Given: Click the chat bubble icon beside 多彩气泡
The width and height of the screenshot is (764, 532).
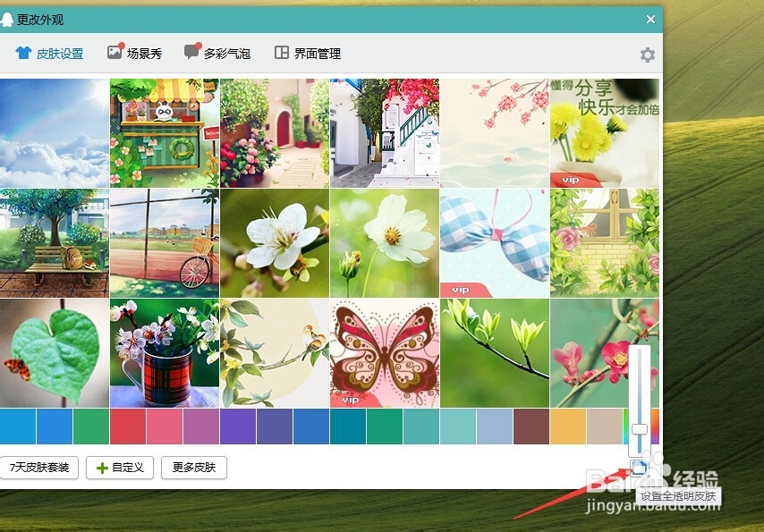Looking at the screenshot, I should click(191, 52).
